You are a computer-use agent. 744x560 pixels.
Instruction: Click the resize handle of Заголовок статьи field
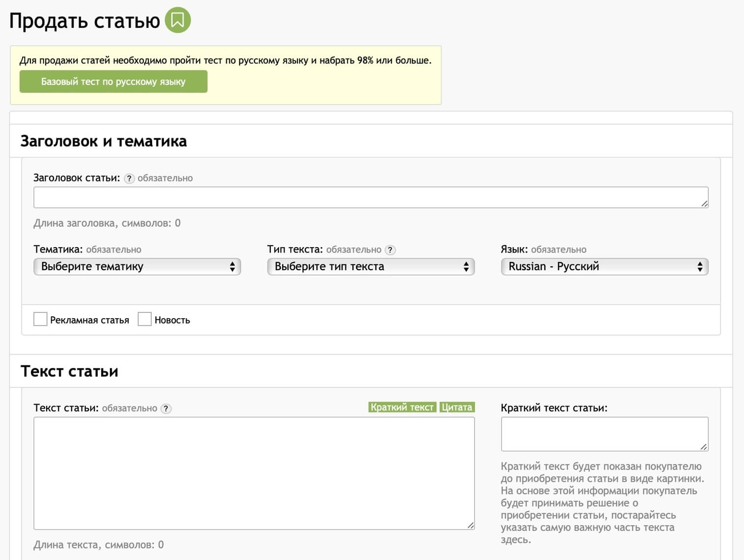pyautogui.click(x=704, y=204)
